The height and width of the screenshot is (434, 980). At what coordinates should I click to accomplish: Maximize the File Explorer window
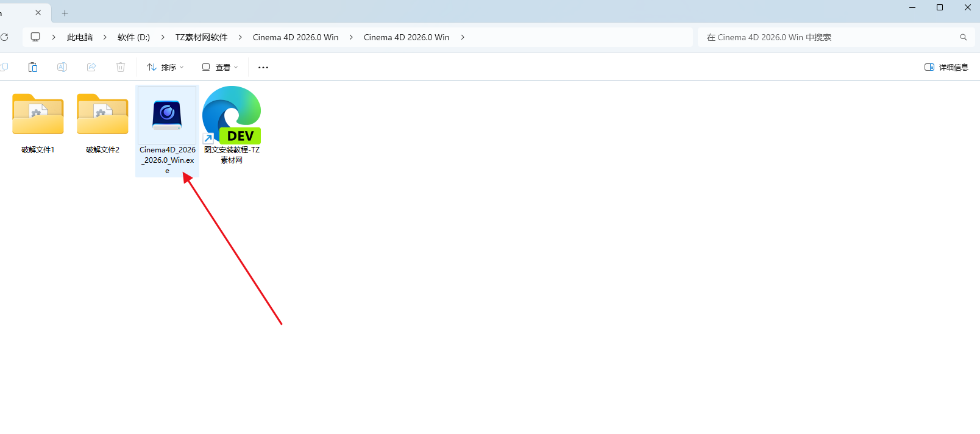point(940,8)
